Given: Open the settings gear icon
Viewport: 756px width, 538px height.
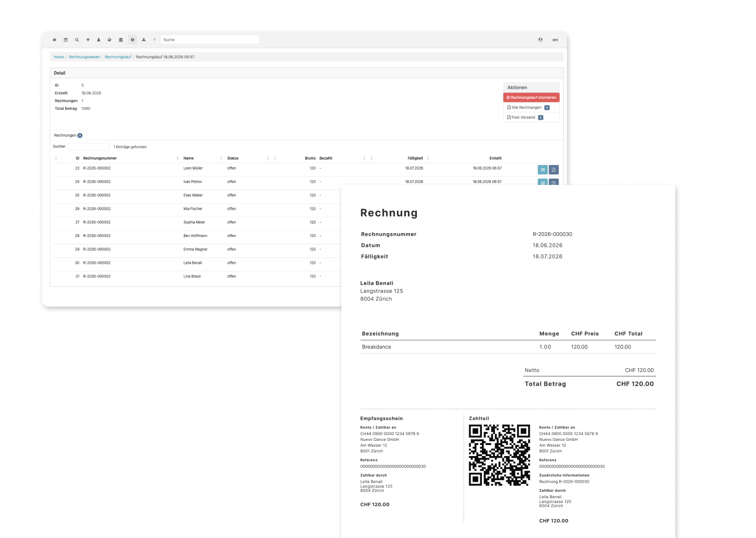Looking at the screenshot, I should pyautogui.click(x=132, y=40).
